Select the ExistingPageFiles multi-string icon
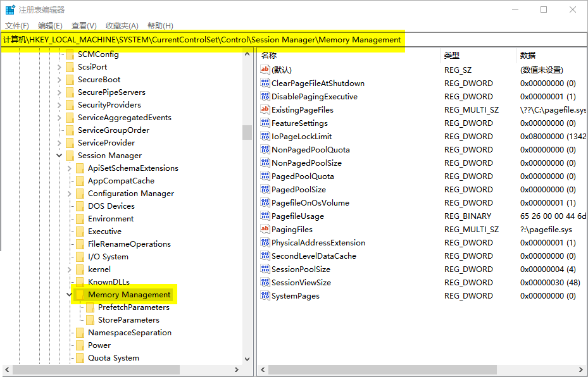Screen dimensions: 588x377 tap(266, 109)
